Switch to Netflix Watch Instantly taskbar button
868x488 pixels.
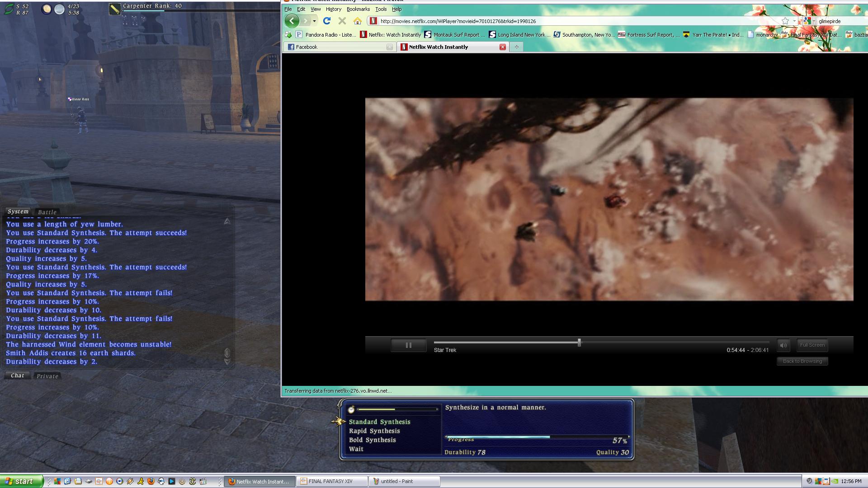point(259,481)
